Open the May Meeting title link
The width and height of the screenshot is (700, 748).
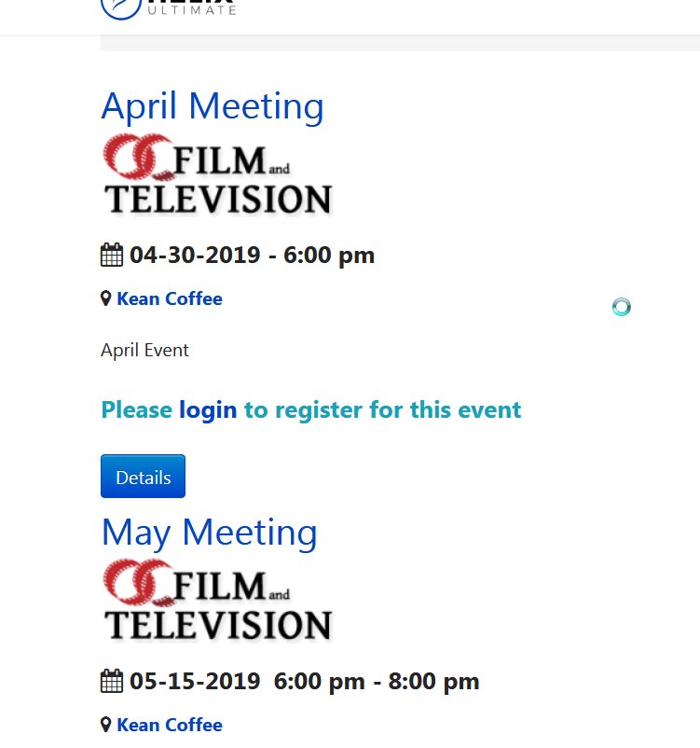210,533
